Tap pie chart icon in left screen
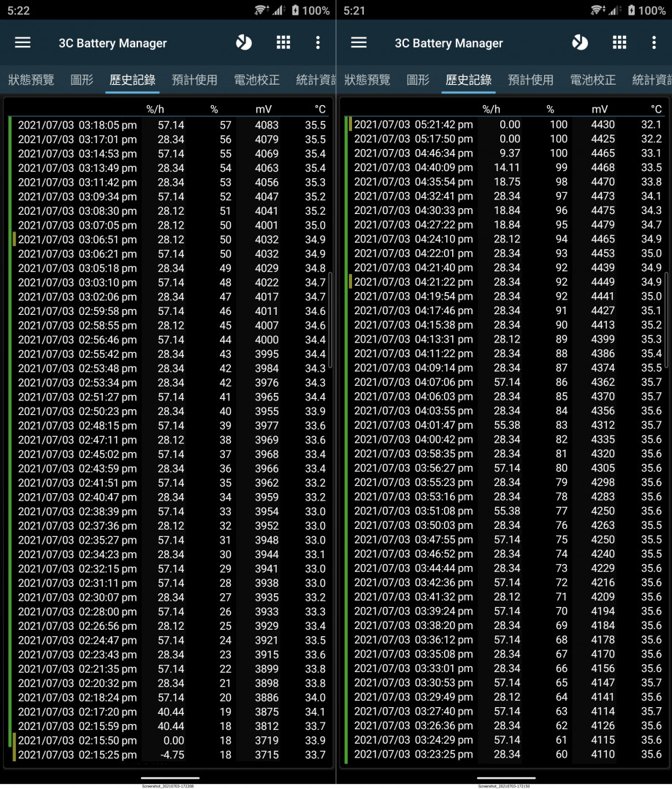The width and height of the screenshot is (672, 789). (x=244, y=43)
